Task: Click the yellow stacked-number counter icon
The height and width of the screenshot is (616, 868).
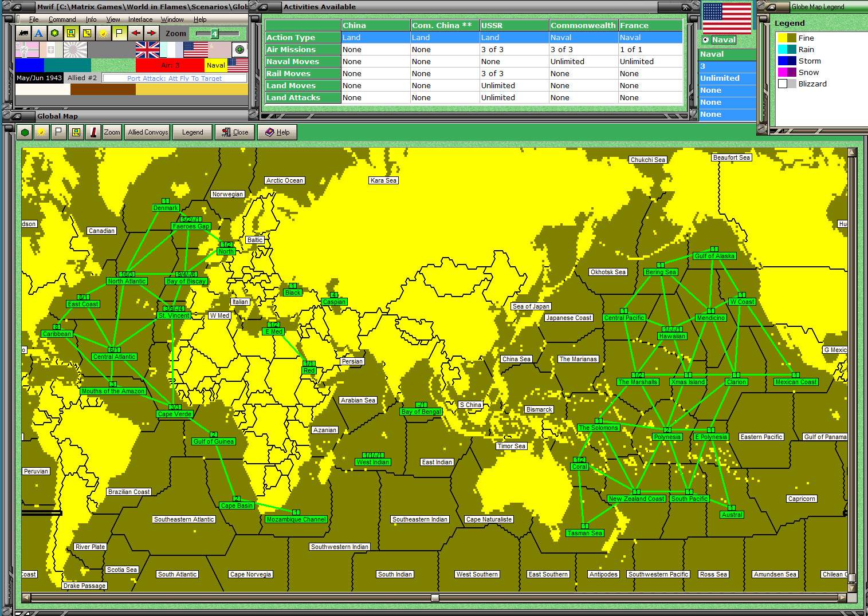Action: (87, 33)
